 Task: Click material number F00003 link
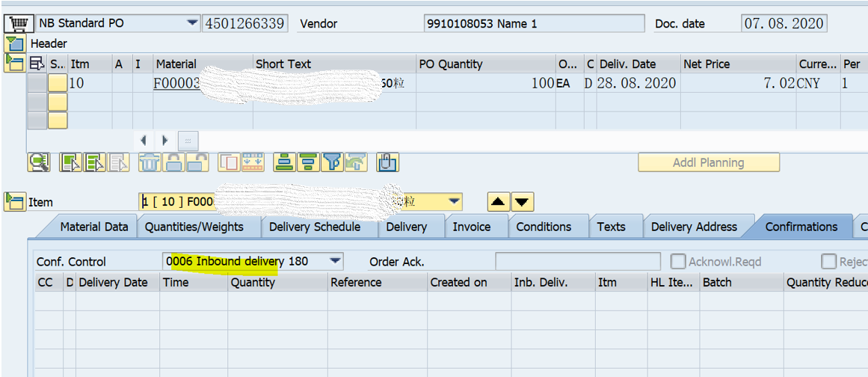point(176,83)
